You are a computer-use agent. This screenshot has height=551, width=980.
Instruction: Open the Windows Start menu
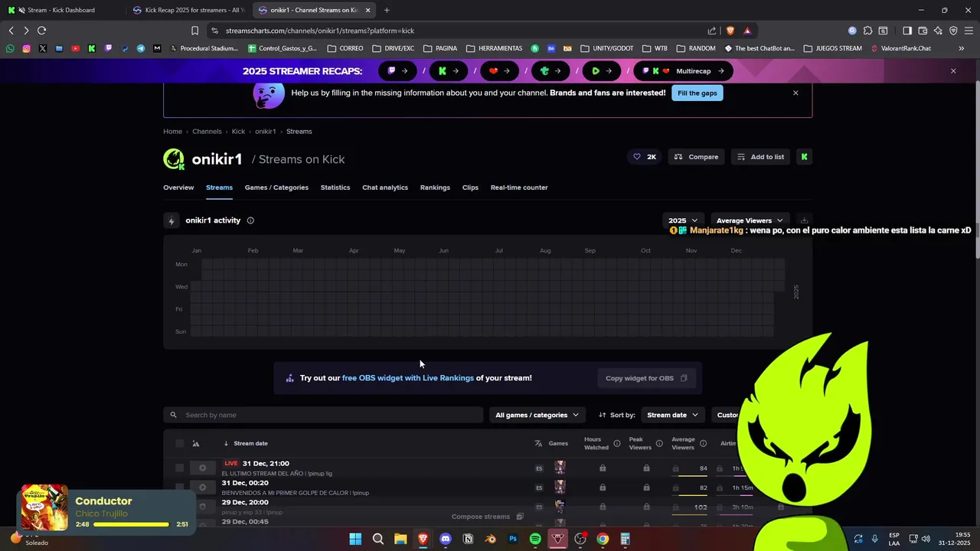click(x=355, y=539)
